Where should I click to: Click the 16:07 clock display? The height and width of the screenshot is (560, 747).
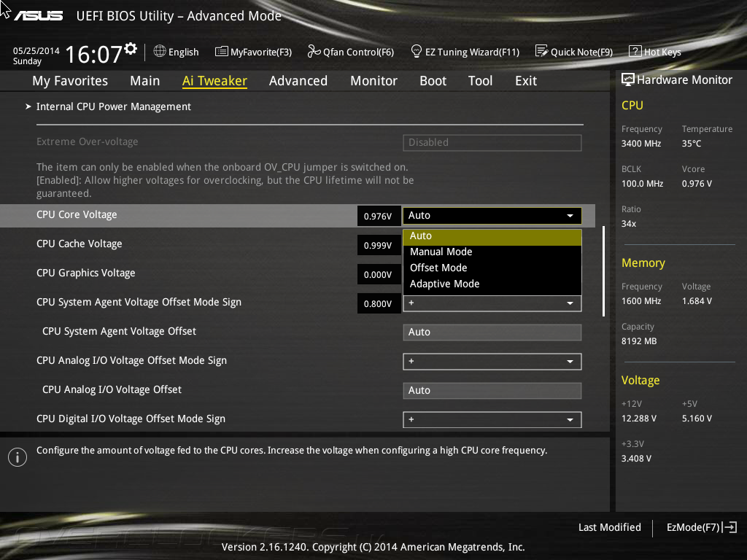pos(94,54)
